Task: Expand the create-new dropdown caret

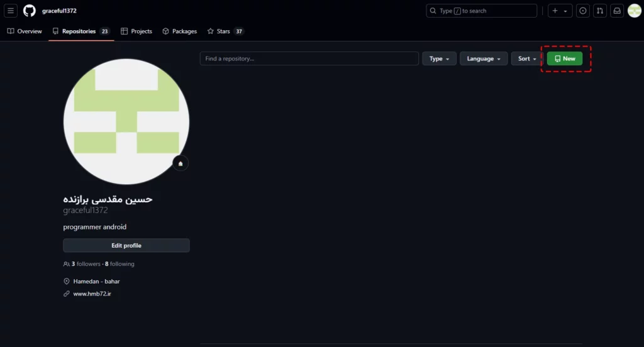Action: coord(565,11)
